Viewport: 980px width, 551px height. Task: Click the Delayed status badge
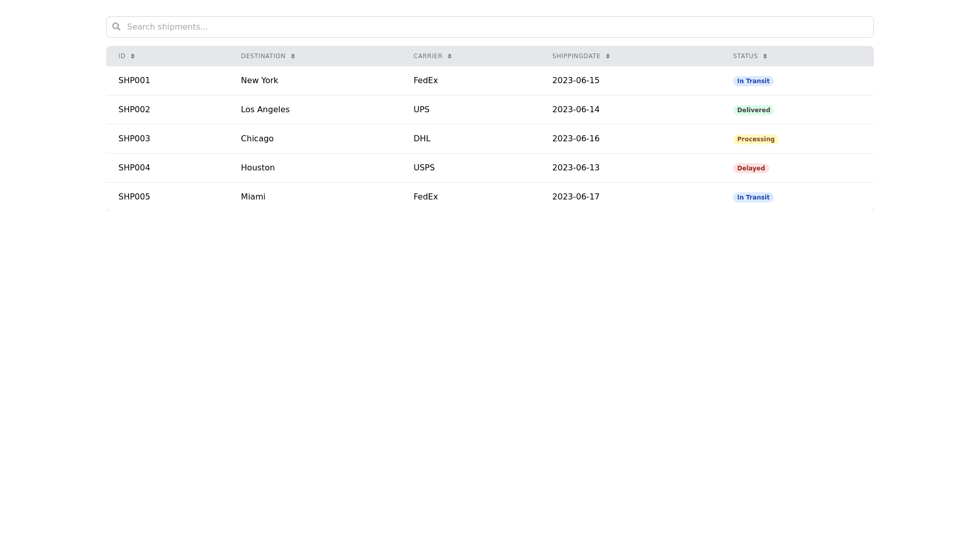point(751,168)
